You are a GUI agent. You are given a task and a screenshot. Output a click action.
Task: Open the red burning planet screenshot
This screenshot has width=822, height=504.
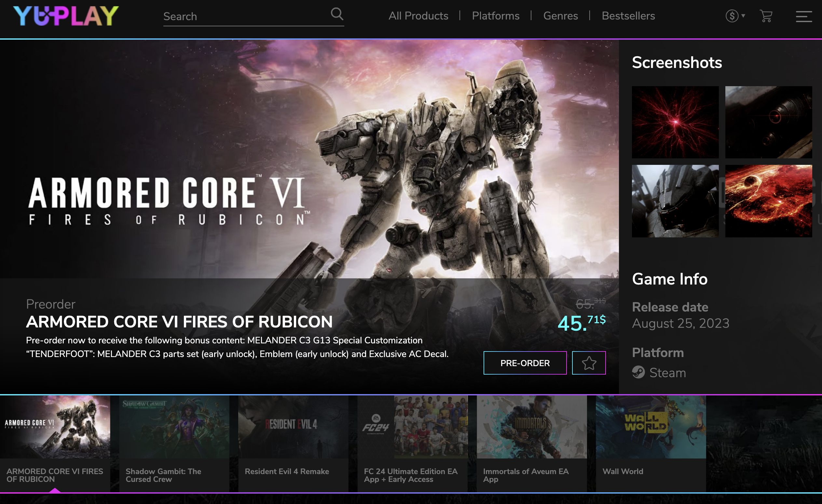769,201
